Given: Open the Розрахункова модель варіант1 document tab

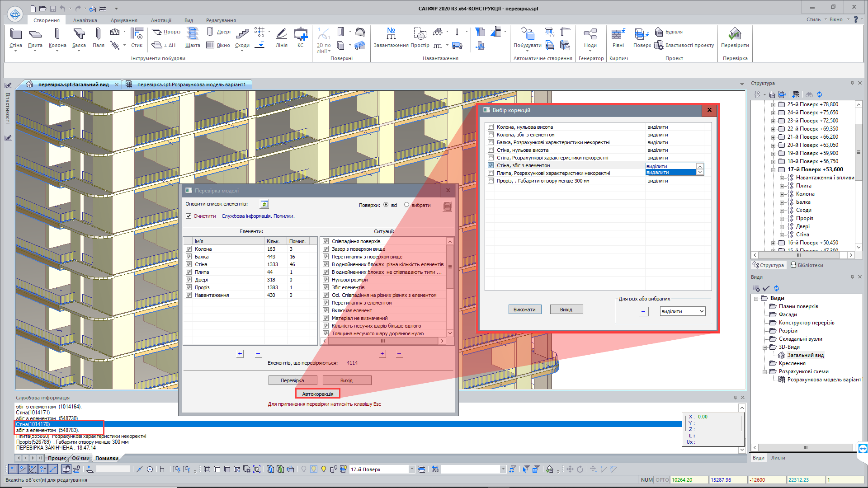Looking at the screenshot, I should pyautogui.click(x=191, y=84).
